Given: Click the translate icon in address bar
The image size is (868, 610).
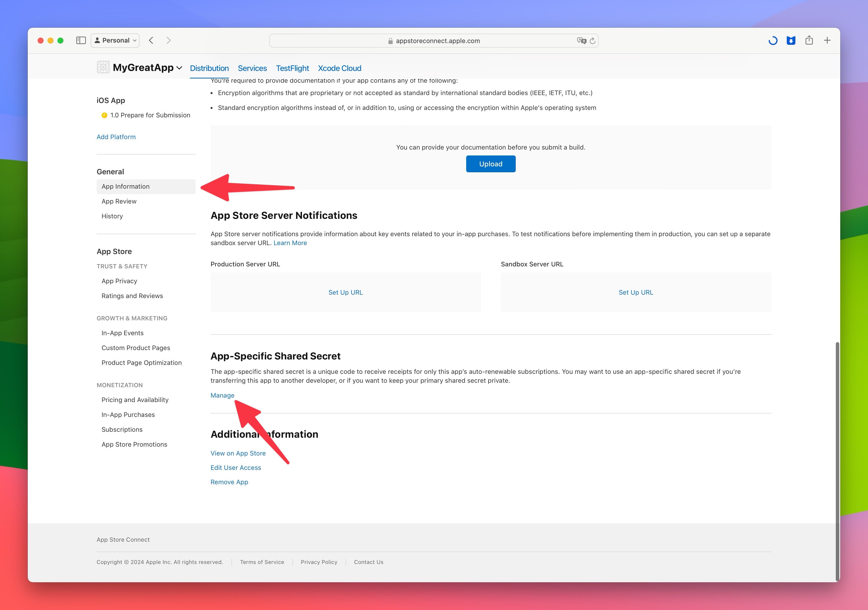Looking at the screenshot, I should coord(581,40).
